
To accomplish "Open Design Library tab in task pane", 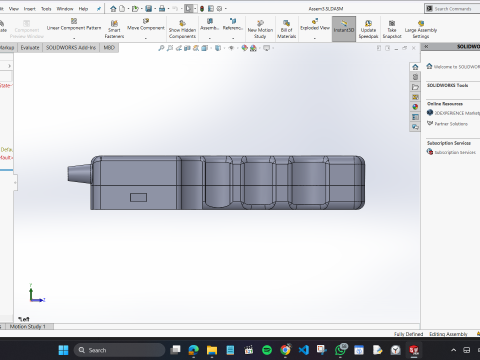I will [415, 77].
